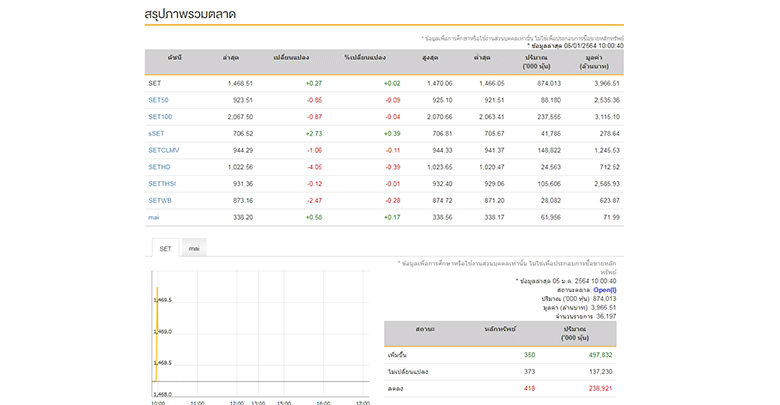Click the SETWB index link

pos(160,199)
